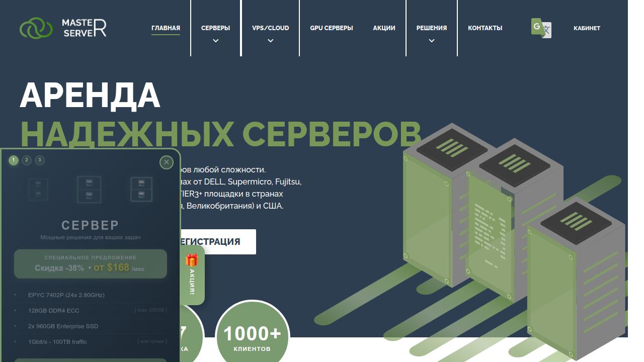The image size is (644, 362).
Task: Click 'Мощные решения для ваших задач' subtitle
Action: click(x=91, y=237)
